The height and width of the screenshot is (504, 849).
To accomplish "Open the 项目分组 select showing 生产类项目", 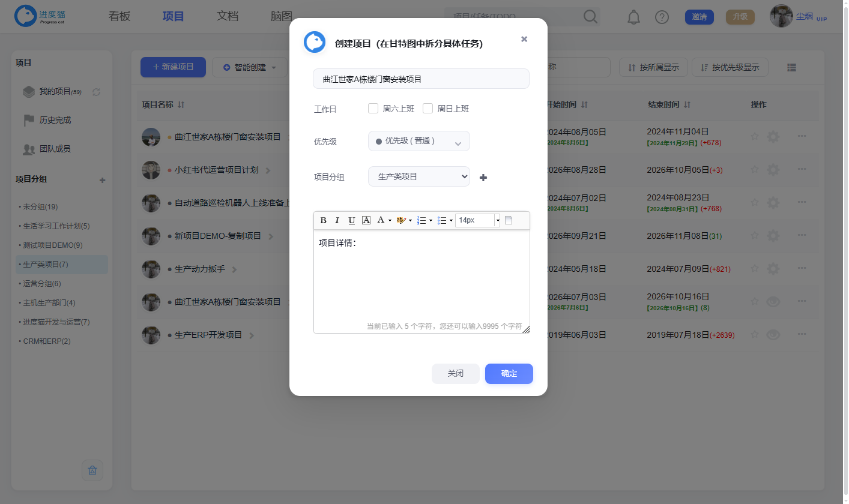I will coord(419,176).
